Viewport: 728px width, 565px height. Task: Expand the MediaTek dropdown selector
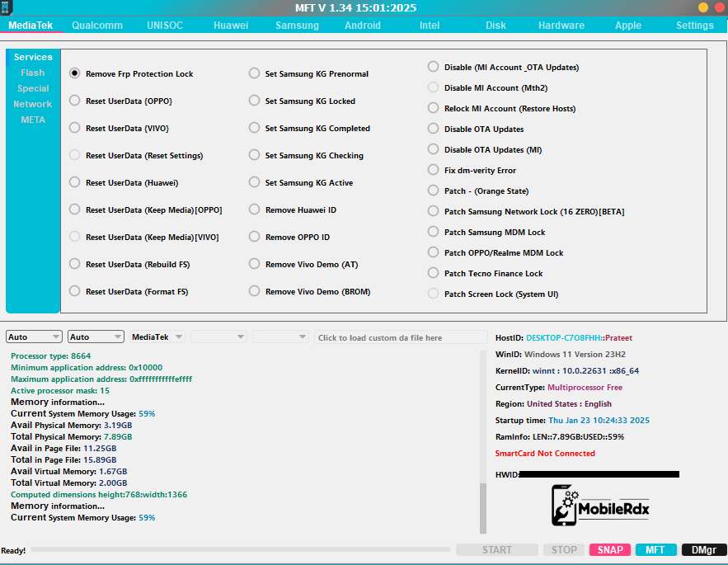point(157,337)
